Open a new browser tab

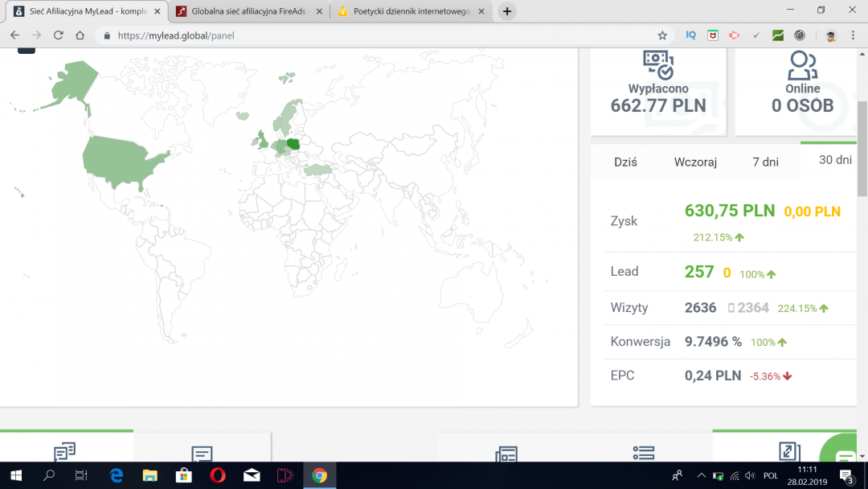507,11
